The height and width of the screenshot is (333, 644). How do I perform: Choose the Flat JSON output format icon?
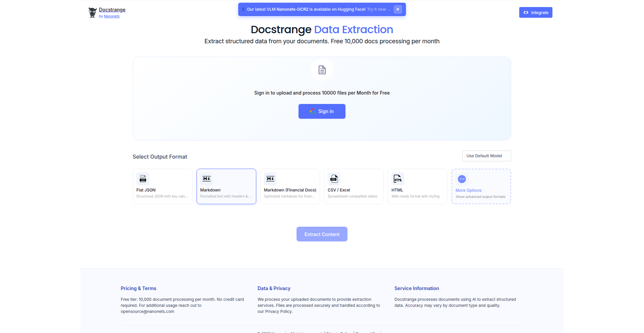(143, 179)
